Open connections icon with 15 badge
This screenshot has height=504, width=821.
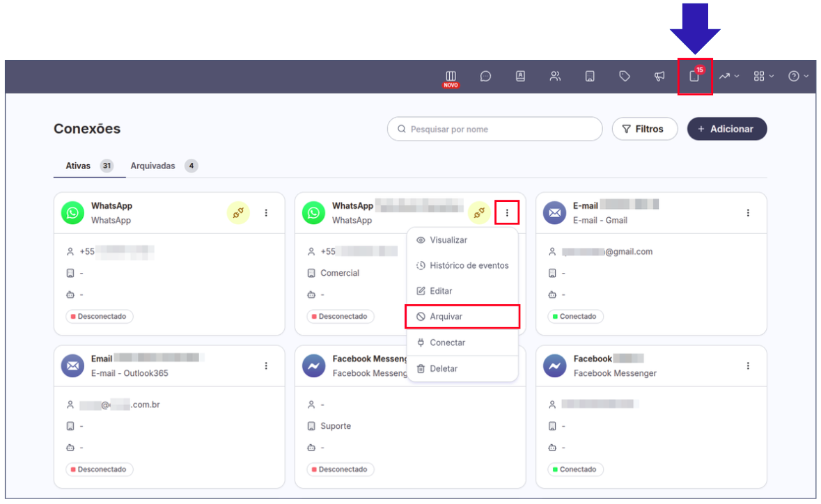(x=694, y=77)
